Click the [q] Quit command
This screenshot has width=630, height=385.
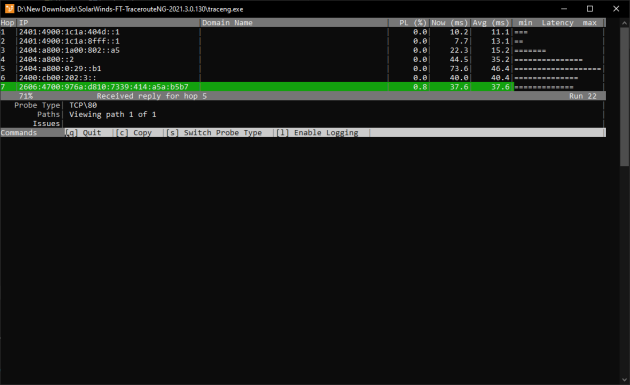coord(83,133)
